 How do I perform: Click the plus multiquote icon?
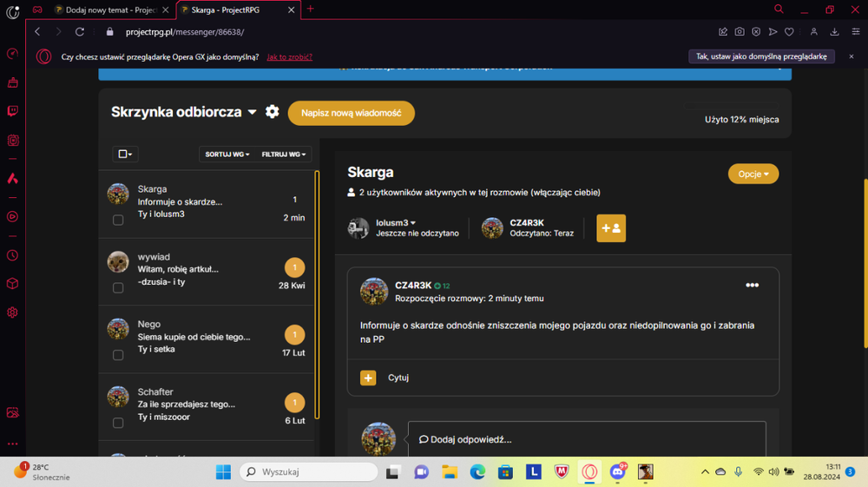(368, 378)
